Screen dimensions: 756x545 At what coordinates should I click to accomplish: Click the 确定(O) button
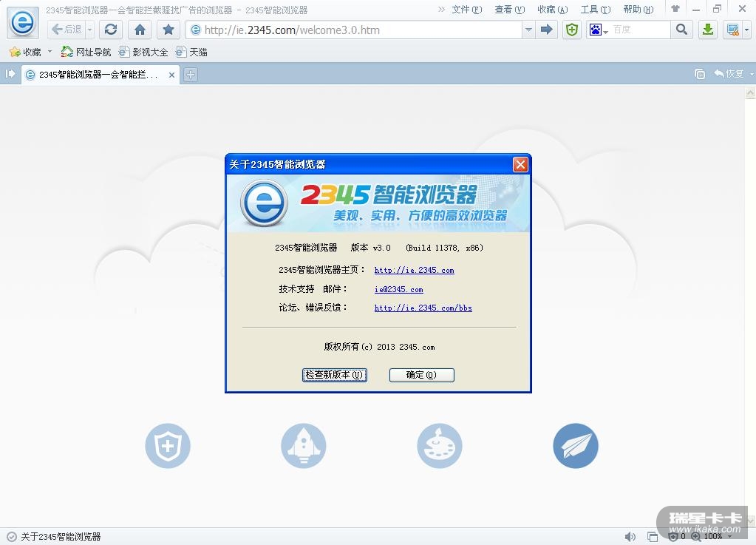[421, 375]
